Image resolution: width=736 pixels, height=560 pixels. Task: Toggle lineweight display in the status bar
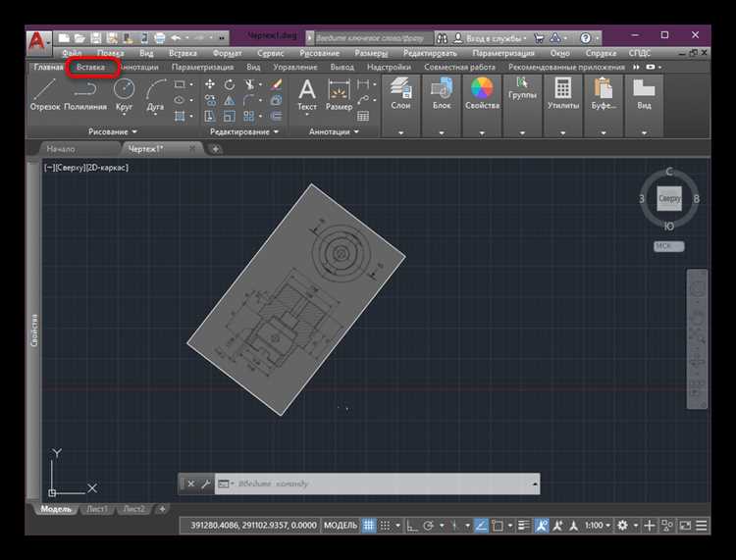[524, 526]
